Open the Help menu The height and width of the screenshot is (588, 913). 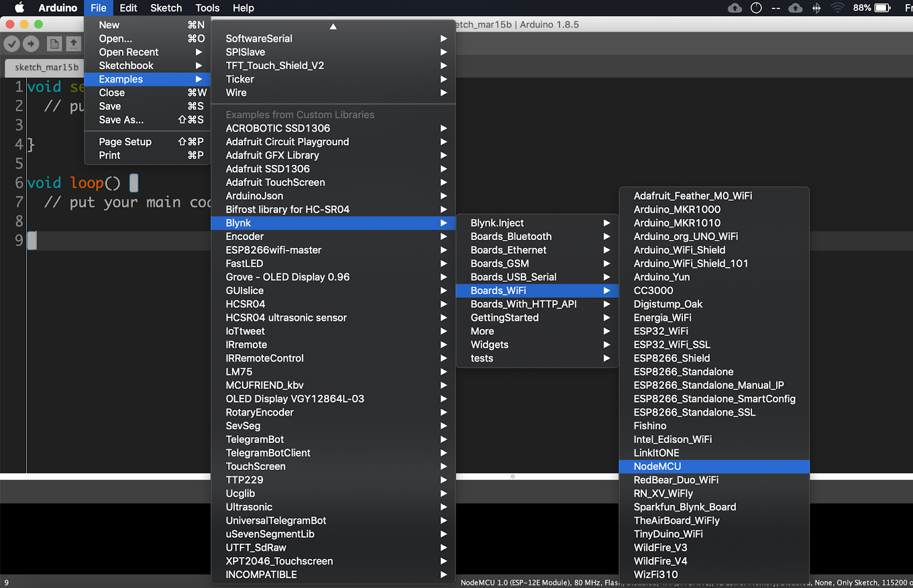[x=243, y=8]
